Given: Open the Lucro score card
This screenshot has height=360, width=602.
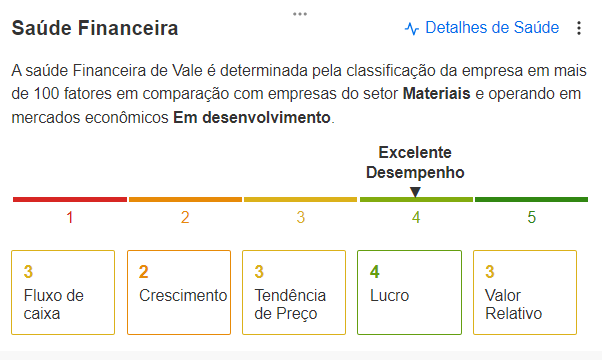Looking at the screenshot, I should pos(409,292).
